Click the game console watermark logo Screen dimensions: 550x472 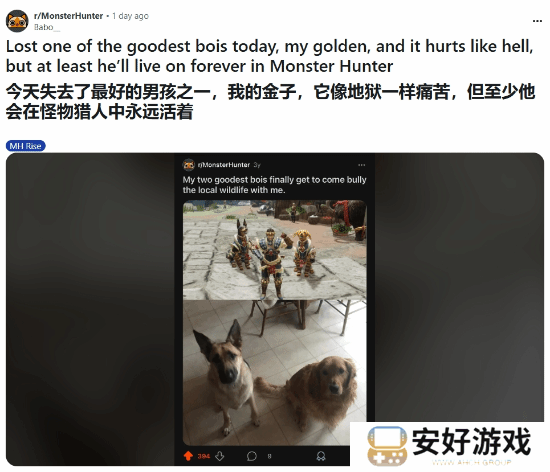(x=387, y=446)
